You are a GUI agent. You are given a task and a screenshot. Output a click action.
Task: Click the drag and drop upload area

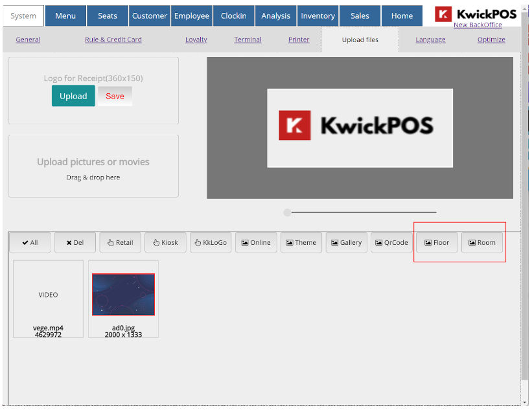(93, 166)
